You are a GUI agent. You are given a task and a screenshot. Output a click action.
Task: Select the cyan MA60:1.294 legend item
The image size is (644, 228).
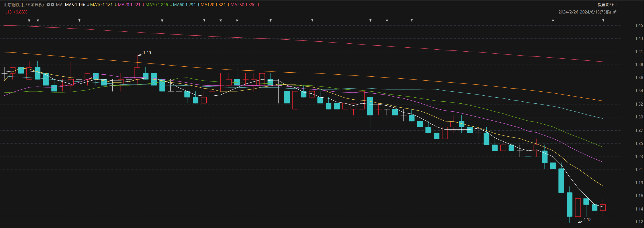pyautogui.click(x=184, y=5)
